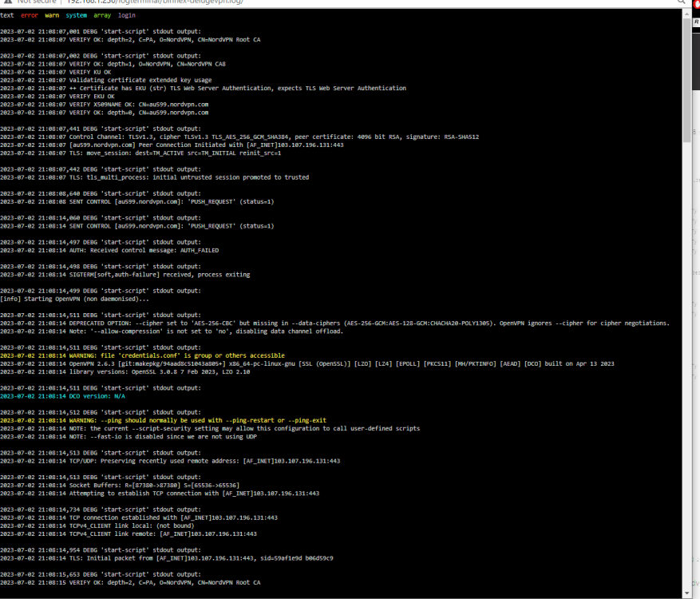Image resolution: width=700 pixels, height=599 pixels.
Task: Select the red 'error' log filter
Action: tap(30, 15)
